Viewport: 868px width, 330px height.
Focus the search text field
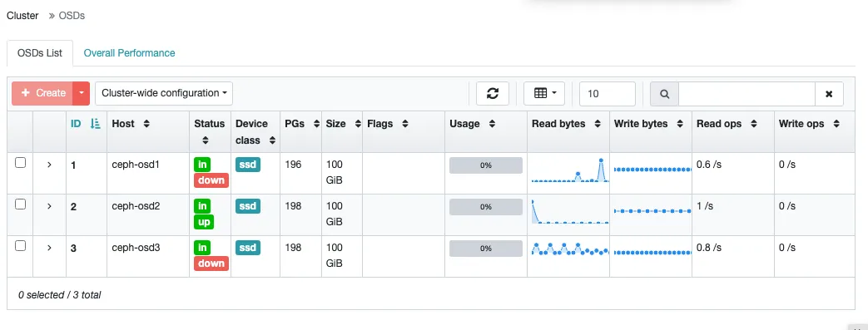746,94
